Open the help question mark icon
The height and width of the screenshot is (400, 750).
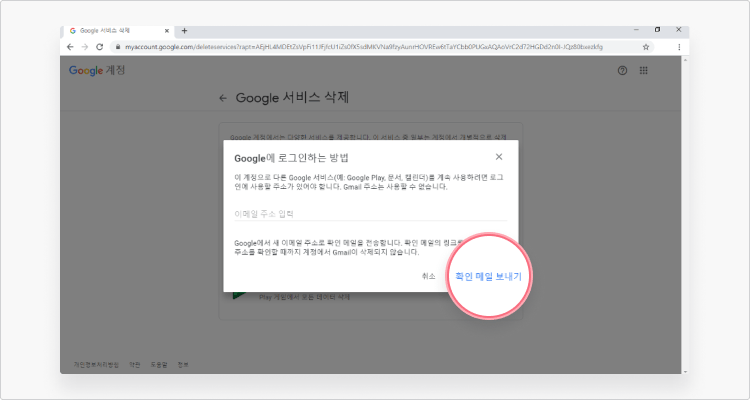[x=622, y=70]
